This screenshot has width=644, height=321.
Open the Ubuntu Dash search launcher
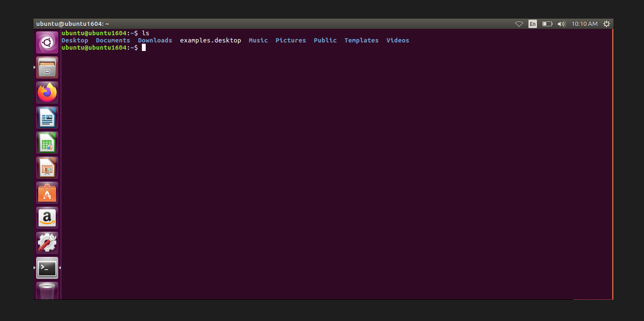click(x=47, y=42)
